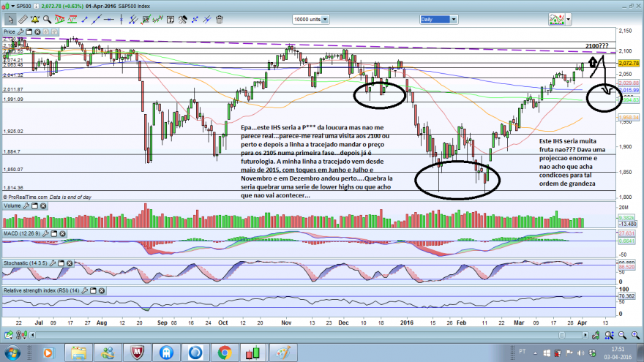644x362 pixels.
Task: Click the horizontal scrollbar thumb handle
Action: click(561, 336)
